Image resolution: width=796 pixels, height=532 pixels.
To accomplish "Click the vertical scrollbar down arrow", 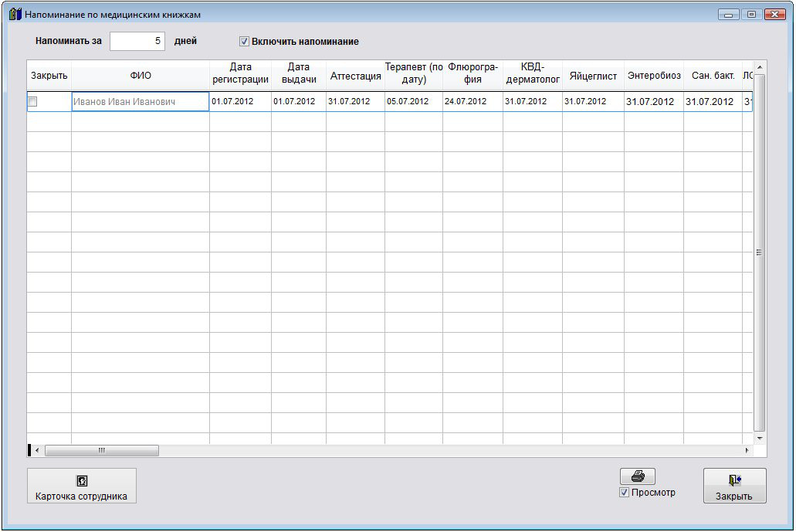I will 759,438.
